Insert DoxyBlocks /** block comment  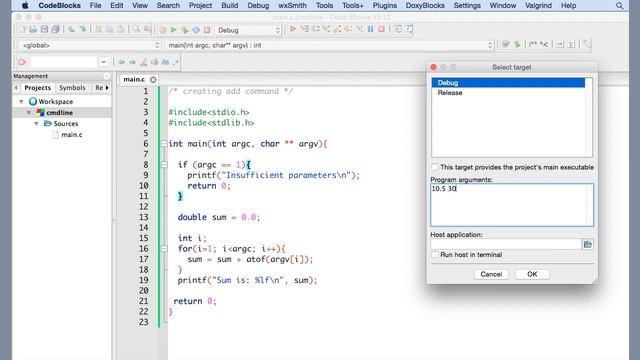click(533, 44)
